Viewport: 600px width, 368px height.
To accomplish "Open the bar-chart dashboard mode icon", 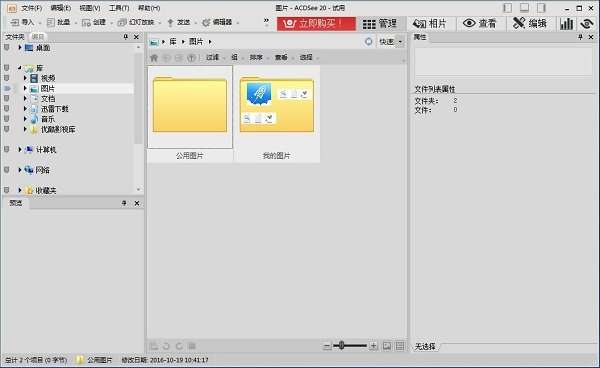I will pos(566,24).
